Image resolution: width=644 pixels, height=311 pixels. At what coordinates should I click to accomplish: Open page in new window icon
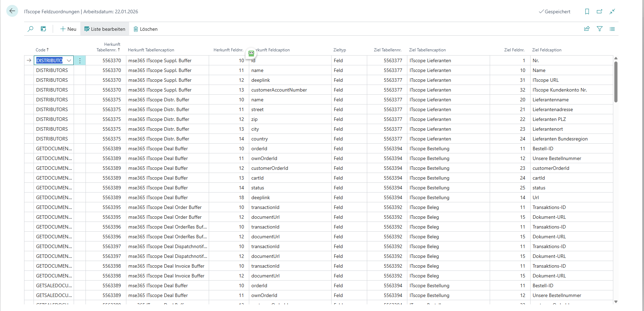click(x=599, y=12)
